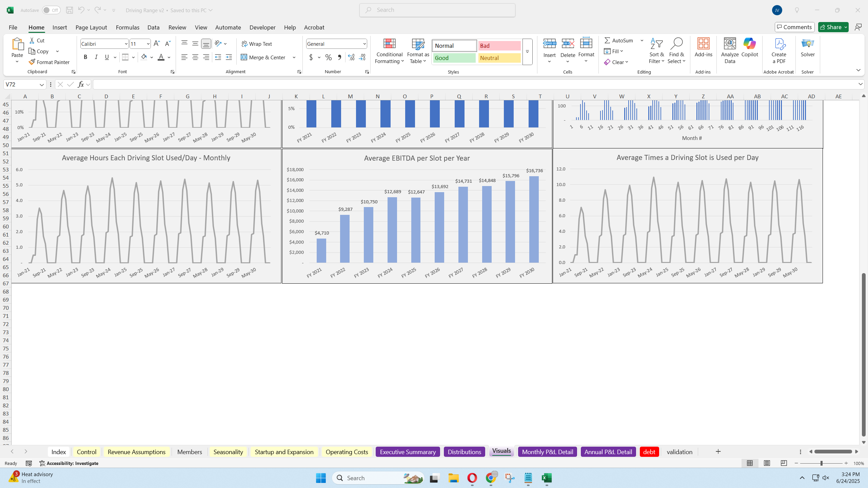Open Conditional Formatting options
Screen dimensions: 868x488
click(389, 52)
